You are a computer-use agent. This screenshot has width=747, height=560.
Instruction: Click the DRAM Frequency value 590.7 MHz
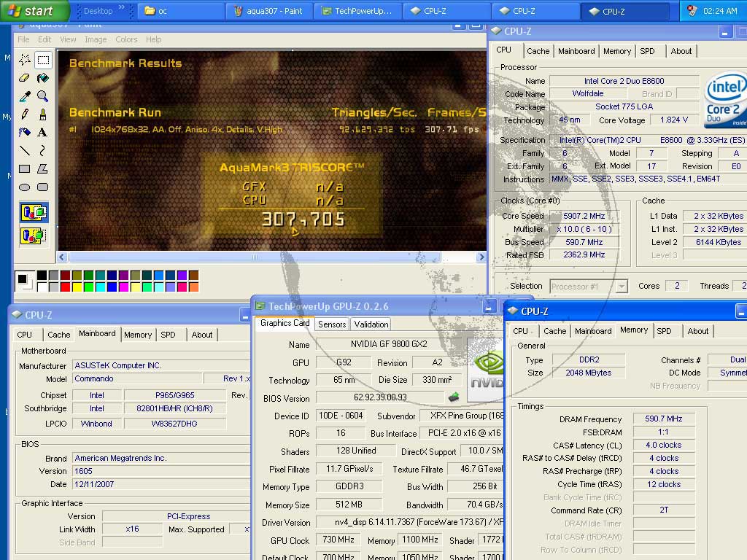point(664,419)
